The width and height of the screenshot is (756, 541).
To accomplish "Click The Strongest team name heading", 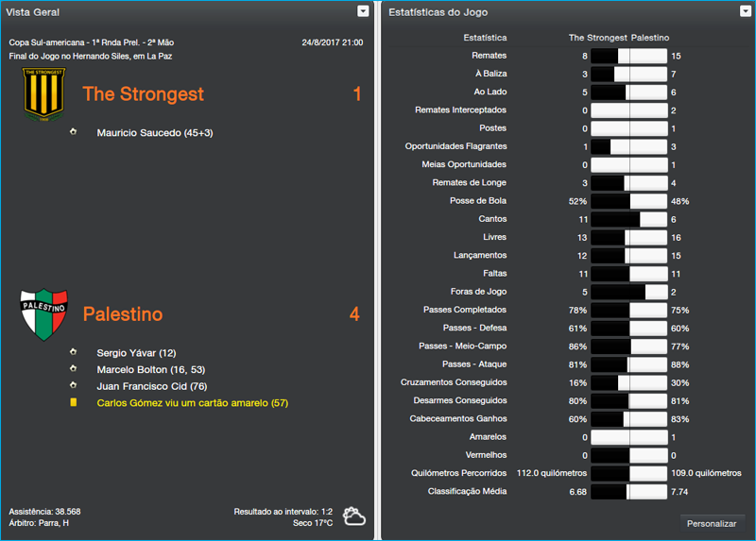I will click(x=144, y=93).
